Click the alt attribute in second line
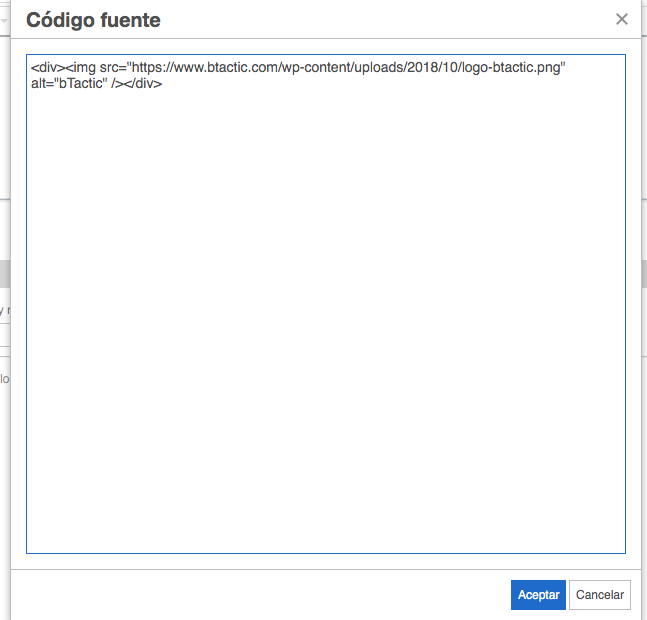Screen dimensions: 647x620 coord(40,83)
